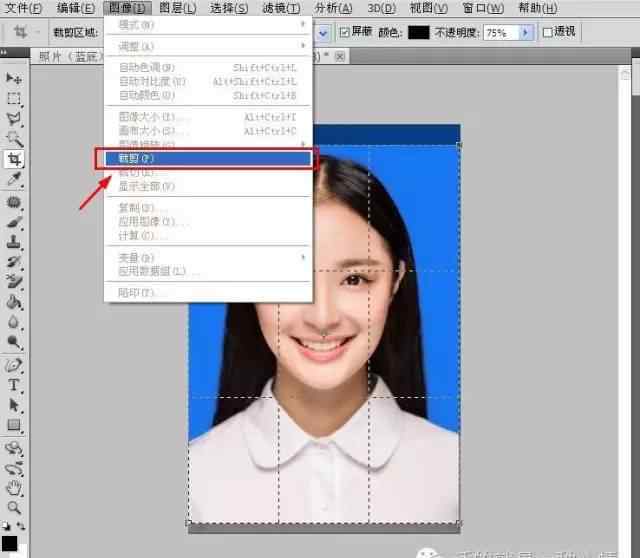Open the foreground color picker swatch

pyautogui.click(x=9, y=544)
